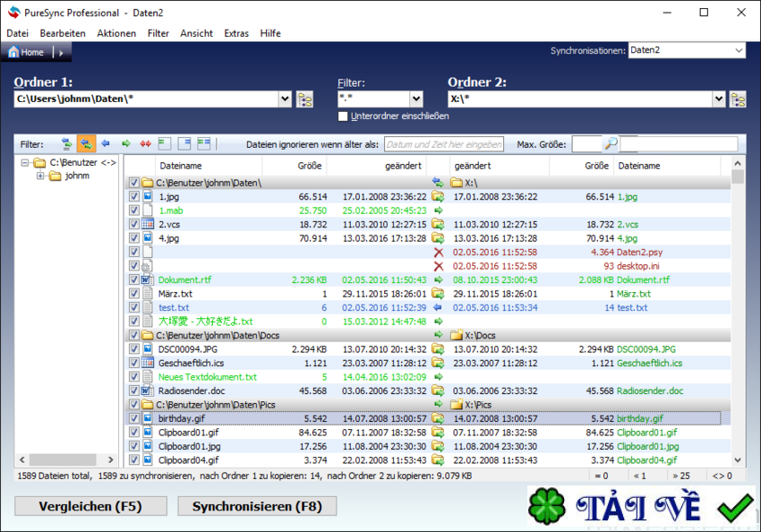Open the Extras menu
The height and width of the screenshot is (532, 761).
236,33
